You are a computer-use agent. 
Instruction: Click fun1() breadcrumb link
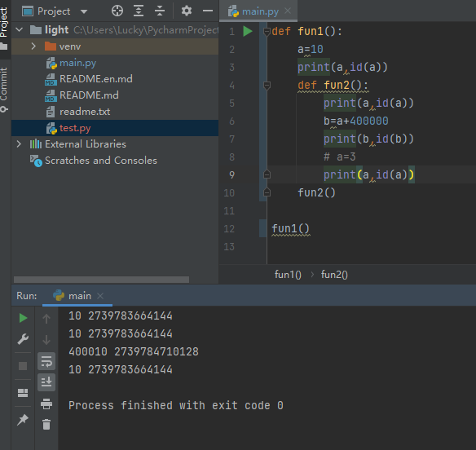288,275
